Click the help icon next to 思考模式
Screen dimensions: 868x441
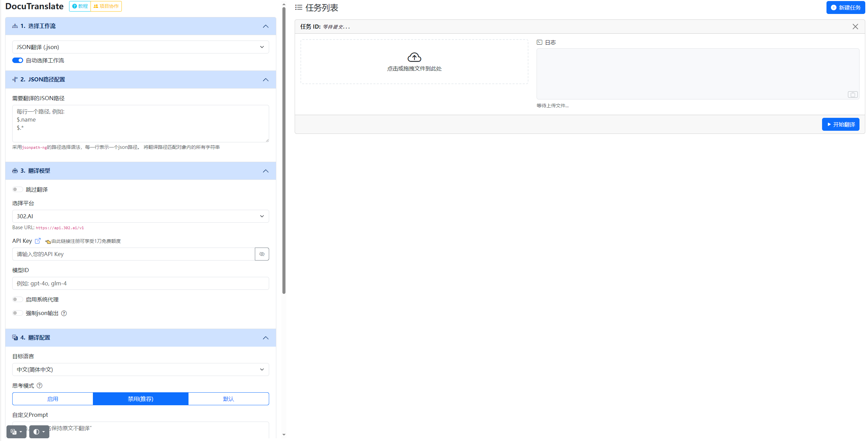39,385
